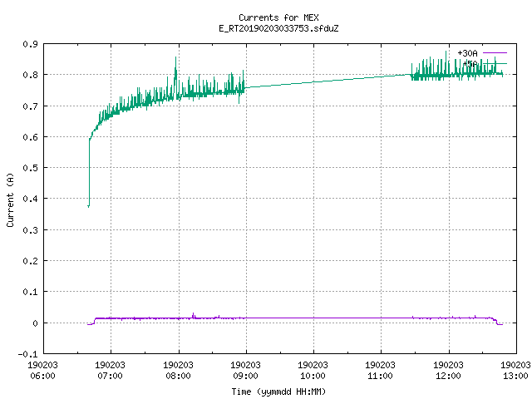This screenshot has width=532, height=399.
Task: Click the 0.2 y-axis tick label
Action: (x=30, y=261)
